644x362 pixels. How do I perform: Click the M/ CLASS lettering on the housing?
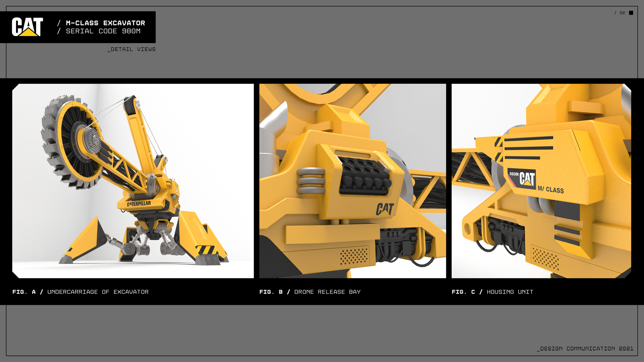pyautogui.click(x=551, y=189)
